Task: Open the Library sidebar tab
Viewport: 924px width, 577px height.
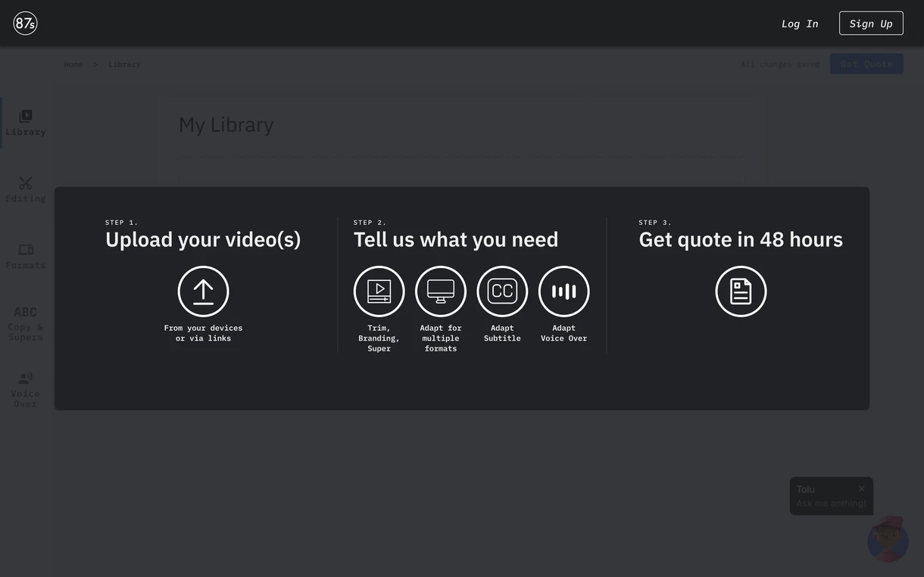Action: 26,123
